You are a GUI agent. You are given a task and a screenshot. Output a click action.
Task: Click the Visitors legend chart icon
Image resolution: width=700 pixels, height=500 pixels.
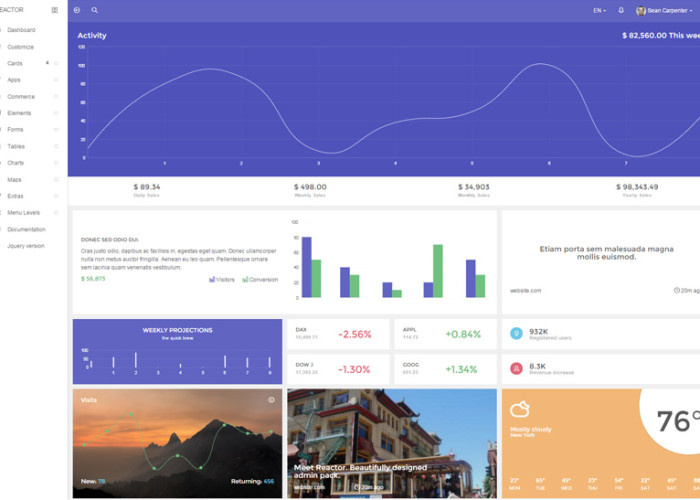coord(212,279)
